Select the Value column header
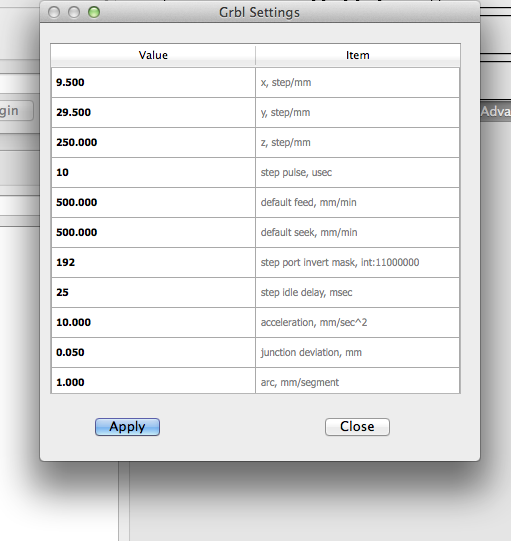The image size is (511, 541). pyautogui.click(x=153, y=55)
